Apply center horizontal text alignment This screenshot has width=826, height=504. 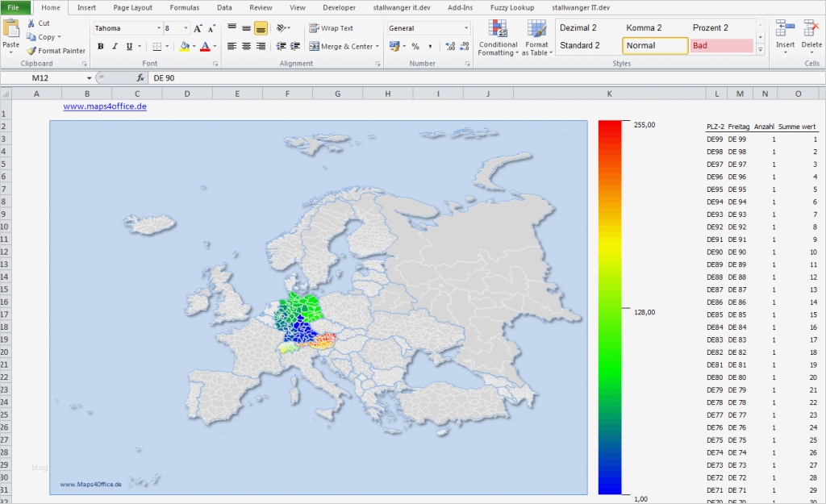246,47
